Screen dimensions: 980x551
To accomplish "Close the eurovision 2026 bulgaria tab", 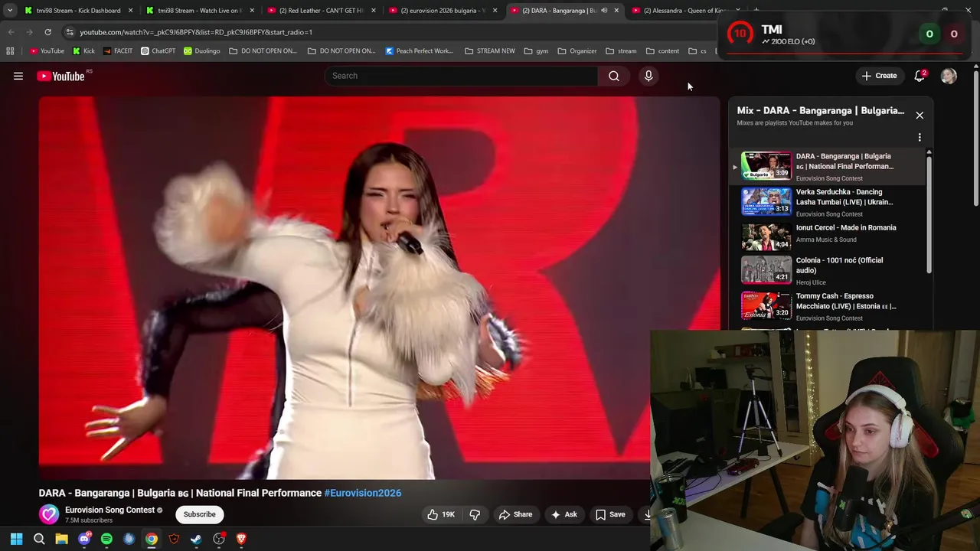I will tap(495, 11).
